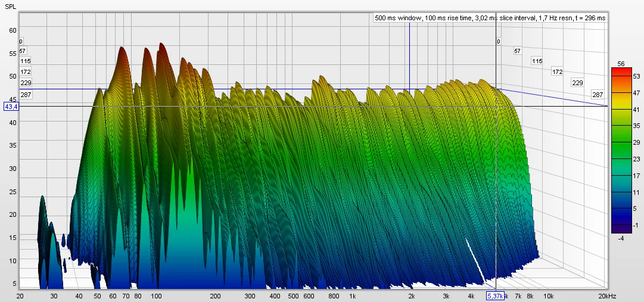Click the 5,37k cursor frequency value box
This screenshot has height=302, width=644.
pyautogui.click(x=495, y=296)
